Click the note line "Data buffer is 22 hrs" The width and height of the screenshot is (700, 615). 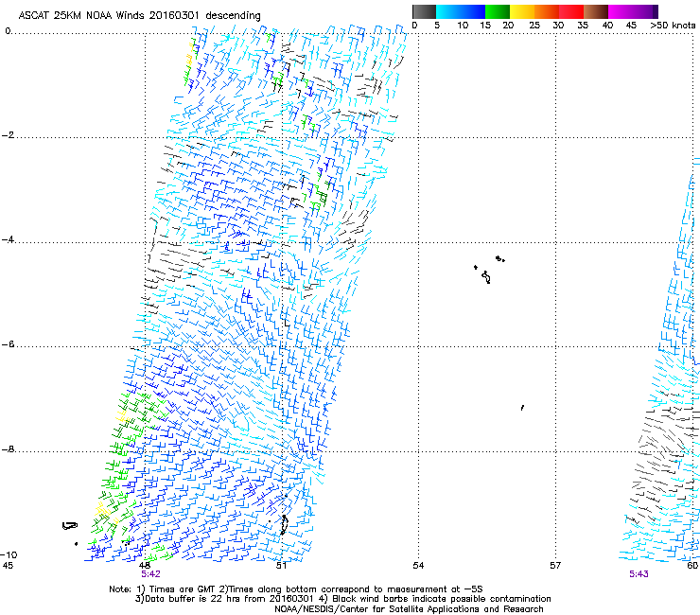342,599
